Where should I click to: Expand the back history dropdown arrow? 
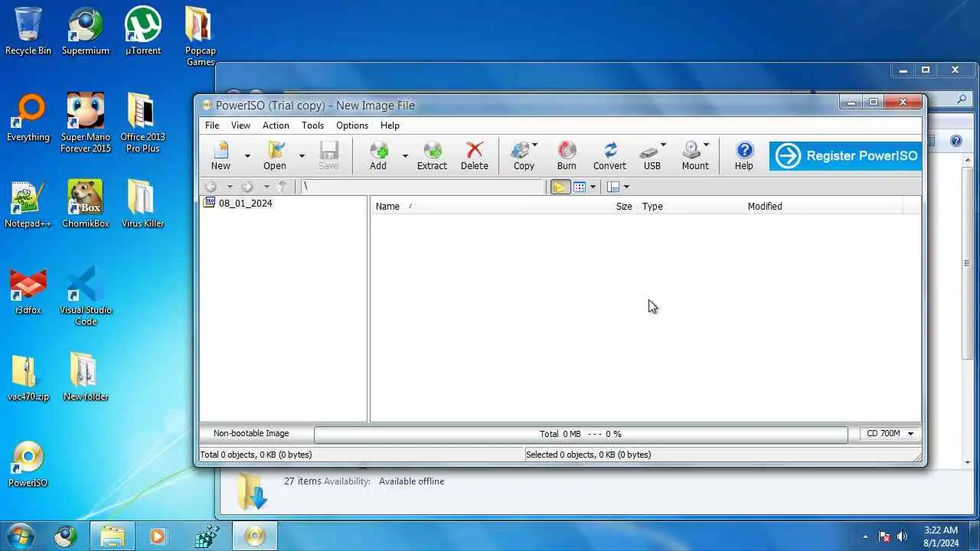(x=230, y=187)
